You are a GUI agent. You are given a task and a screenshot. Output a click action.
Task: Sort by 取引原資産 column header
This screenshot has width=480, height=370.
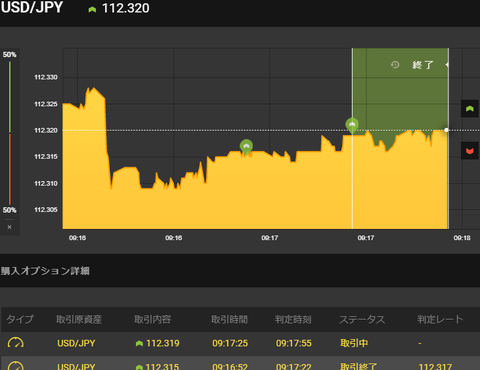79,319
